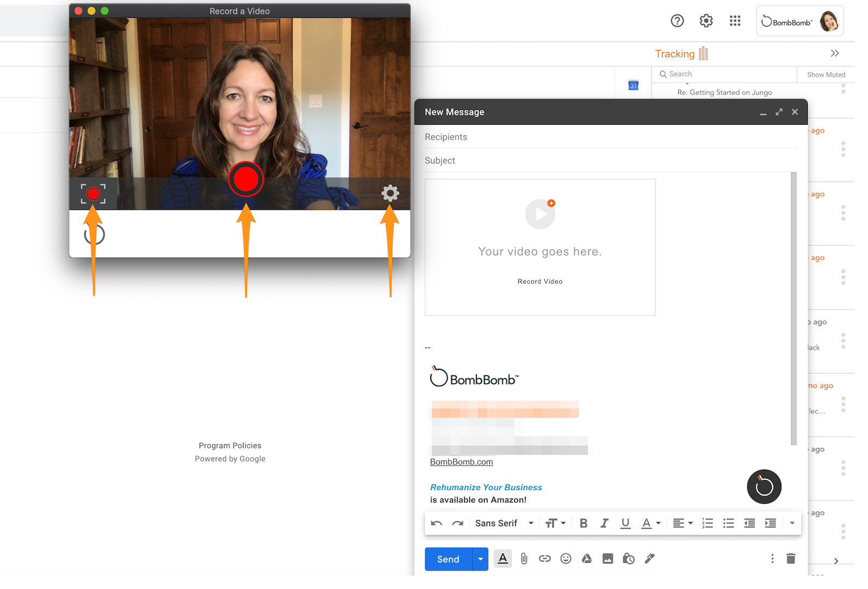This screenshot has height=589, width=868.
Task: Start recording with the big red record button
Action: point(246,180)
